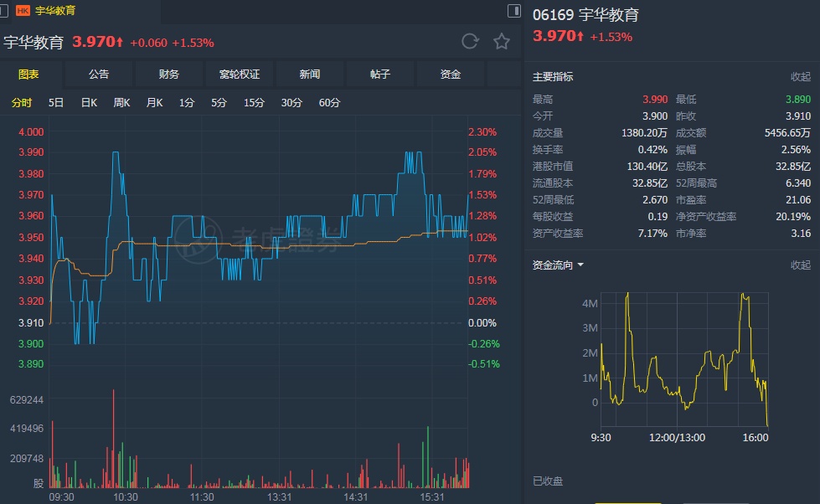Add stock to favorites with star icon
This screenshot has height=504, width=820.
(502, 41)
